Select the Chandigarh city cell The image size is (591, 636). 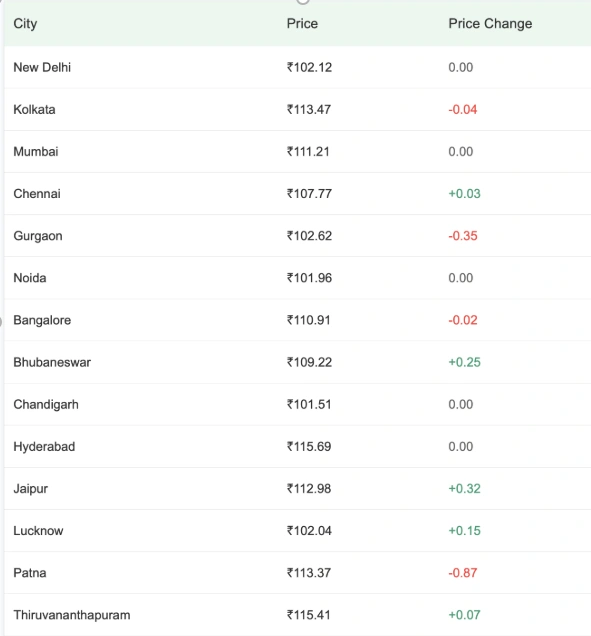46,404
